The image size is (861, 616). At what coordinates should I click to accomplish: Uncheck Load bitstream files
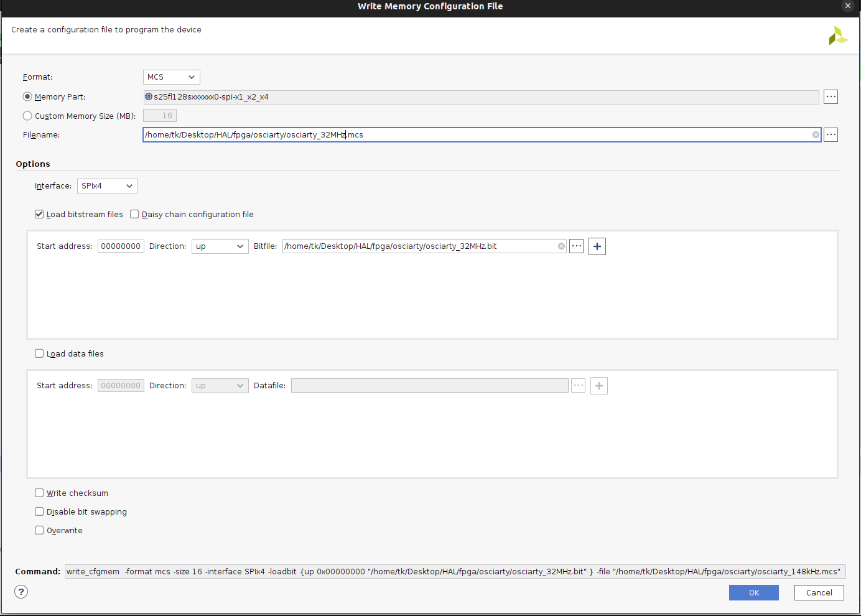(39, 214)
